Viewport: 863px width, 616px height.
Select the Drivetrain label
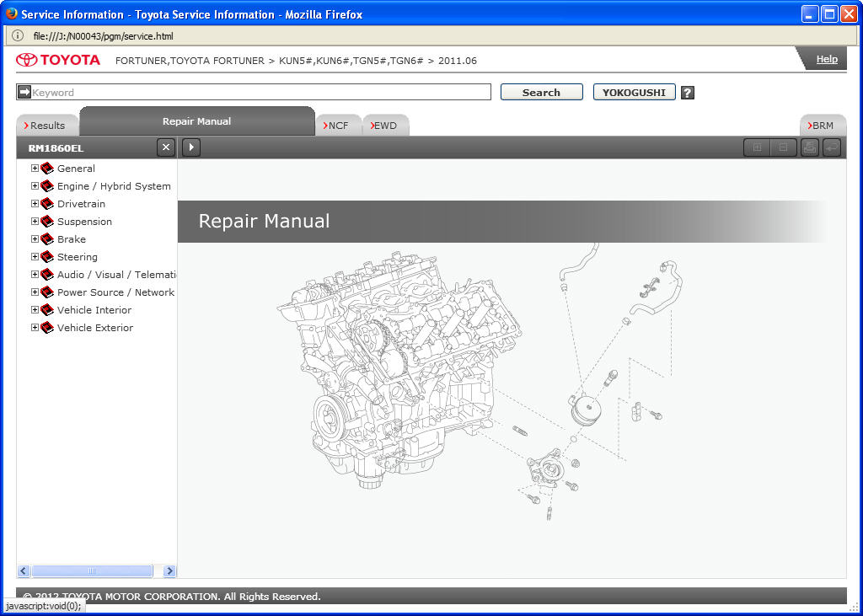click(x=81, y=204)
